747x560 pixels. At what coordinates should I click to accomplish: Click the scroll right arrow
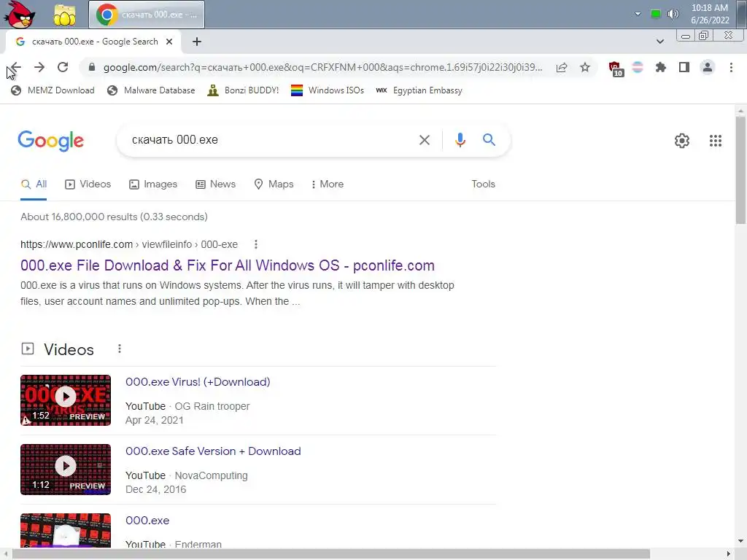click(729, 554)
